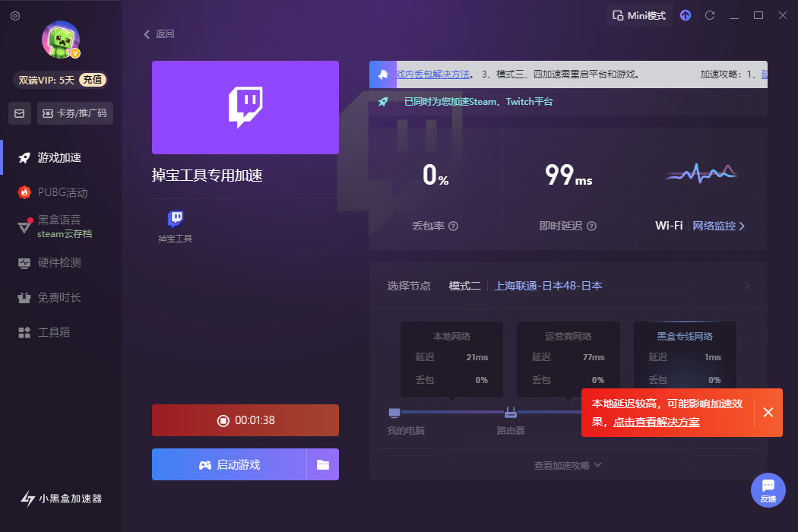This screenshot has width=798, height=532.
Task: Open 戏内丢包解决方法 link in banner
Action: point(432,74)
